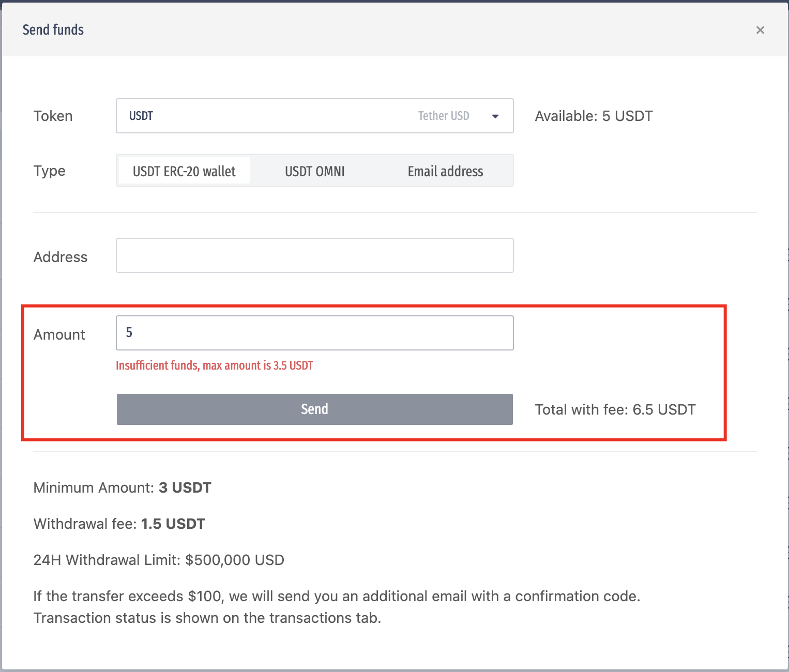Click the 24H Withdrawal Limit text
The width and height of the screenshot is (789, 672).
pyautogui.click(x=159, y=560)
